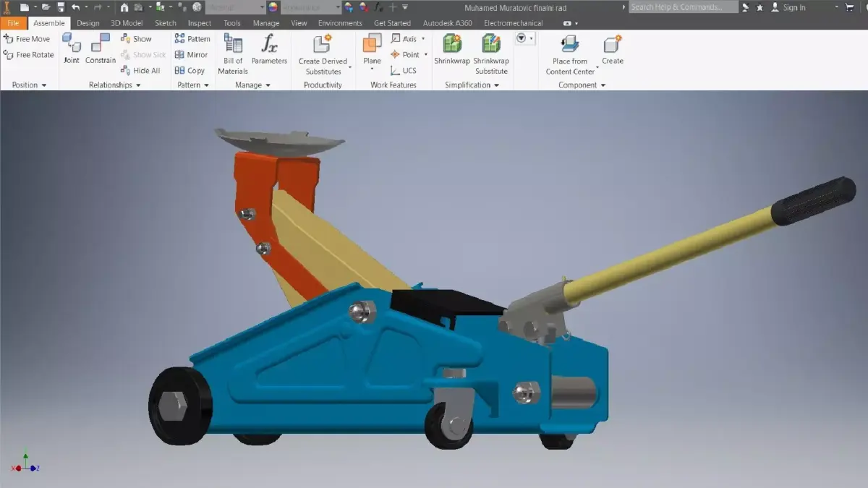Open the Axis dropdown arrow
Viewport: 868px width, 488px height.
tap(423, 39)
